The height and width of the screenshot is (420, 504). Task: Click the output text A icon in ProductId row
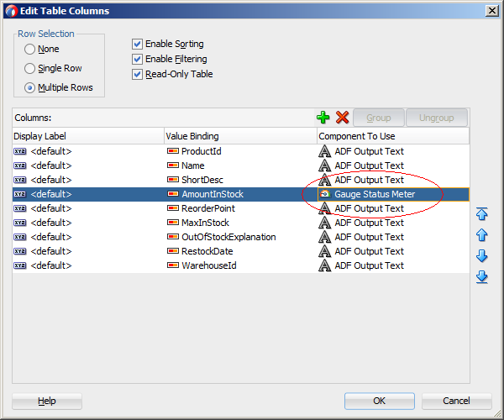click(x=324, y=151)
